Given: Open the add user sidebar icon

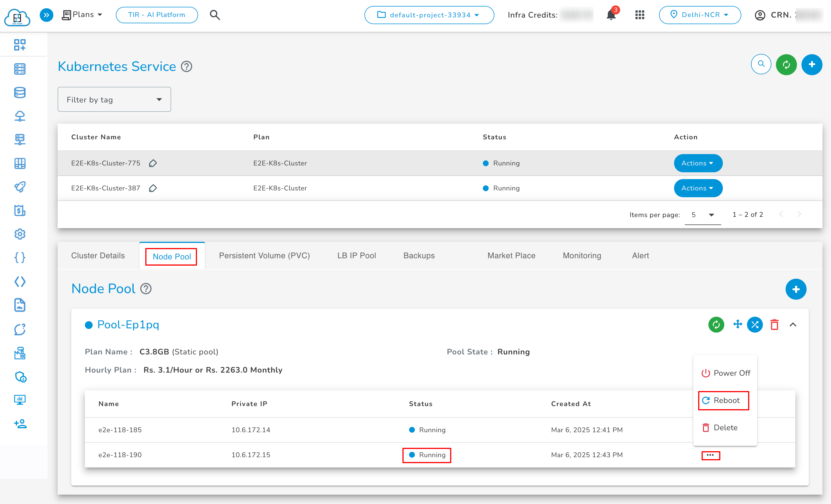Looking at the screenshot, I should (20, 423).
